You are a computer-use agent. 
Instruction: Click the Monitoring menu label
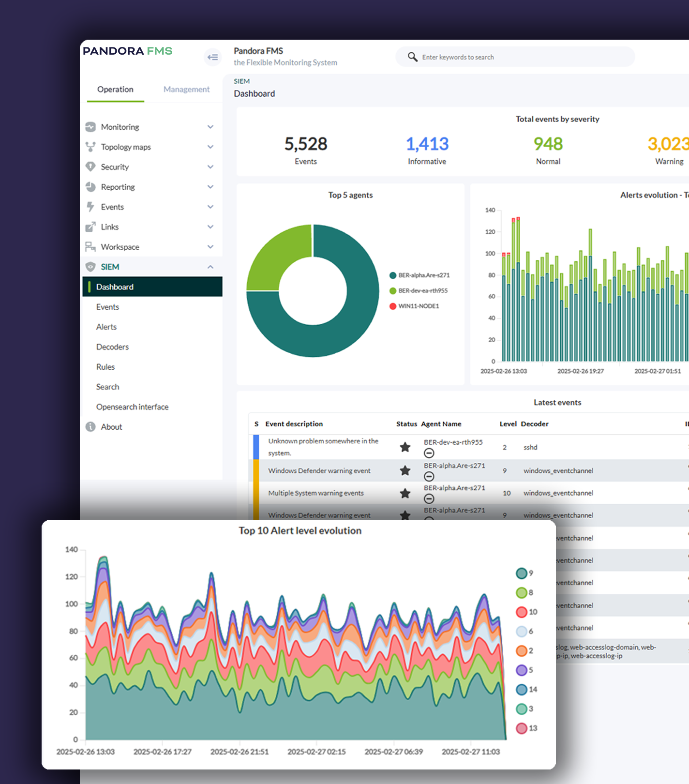(120, 127)
